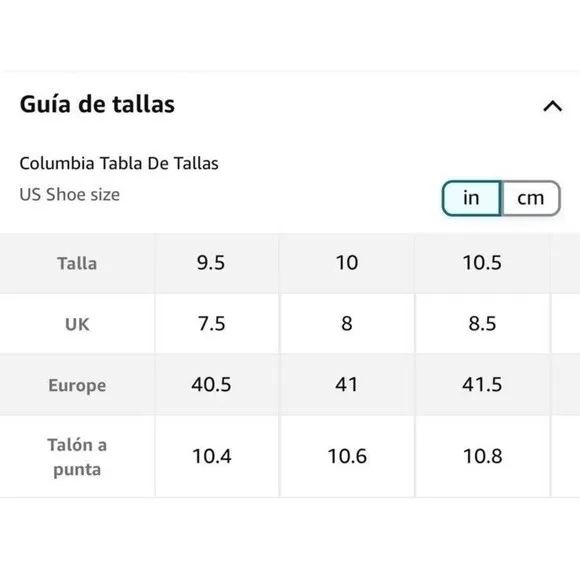Choose size 10 in Talla row

click(x=347, y=264)
